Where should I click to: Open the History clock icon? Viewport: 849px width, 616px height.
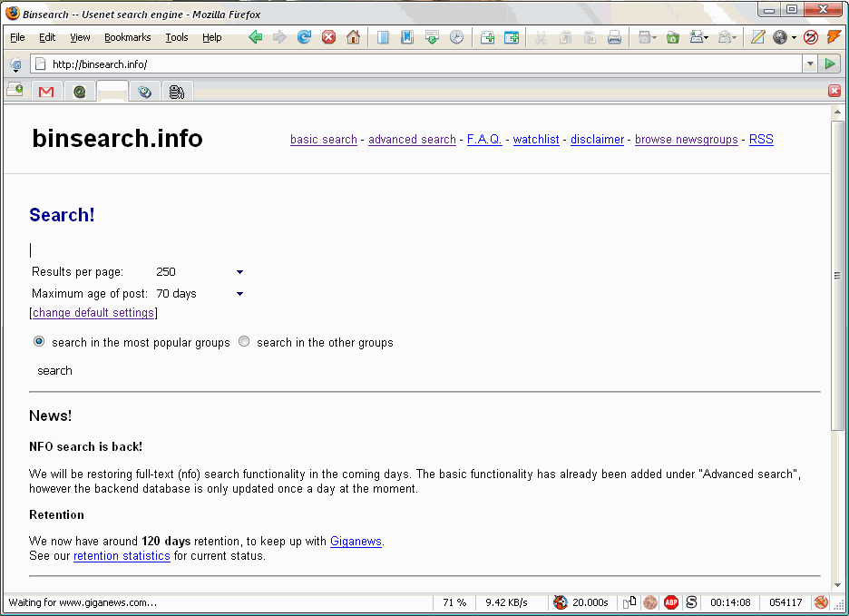coord(456,37)
